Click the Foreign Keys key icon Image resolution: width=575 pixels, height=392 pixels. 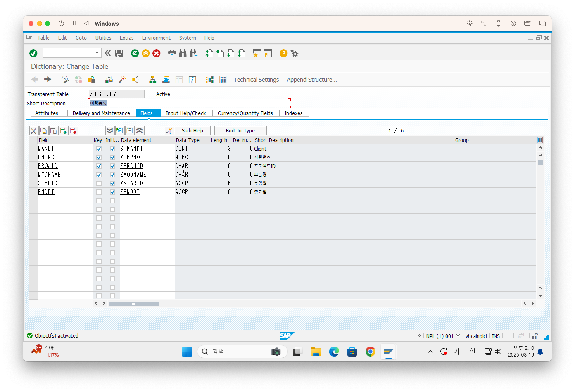169,131
